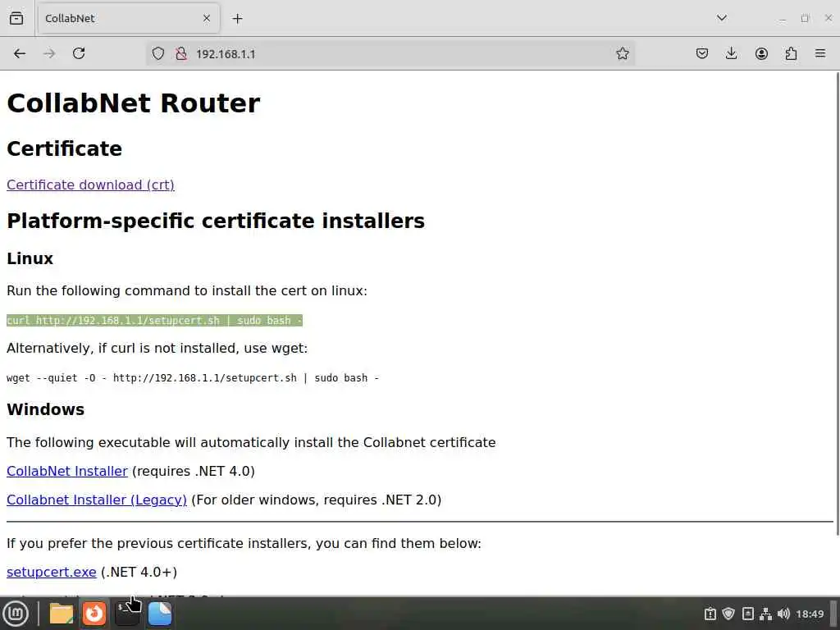Viewport: 840px width, 630px height.
Task: Open the extensions puzzle icon
Action: tap(791, 53)
